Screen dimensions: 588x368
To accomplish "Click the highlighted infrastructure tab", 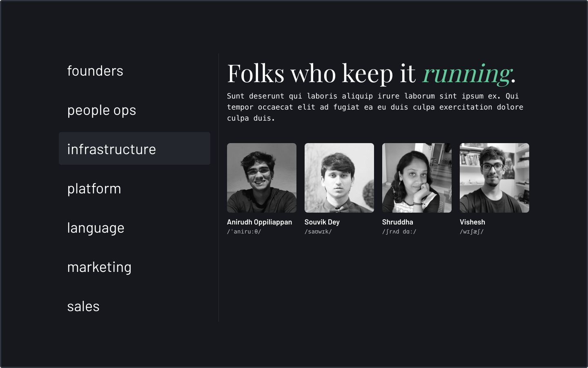I will 111,149.
